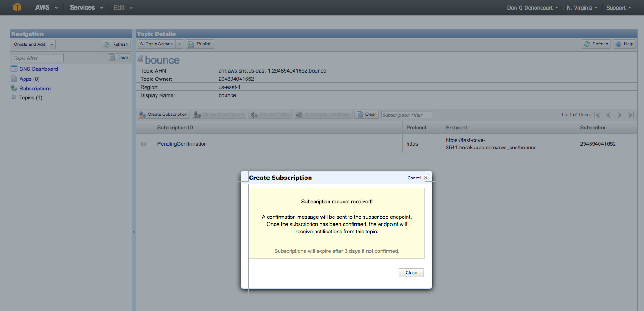
Task: Click Subscriber column header
Action: click(606, 128)
